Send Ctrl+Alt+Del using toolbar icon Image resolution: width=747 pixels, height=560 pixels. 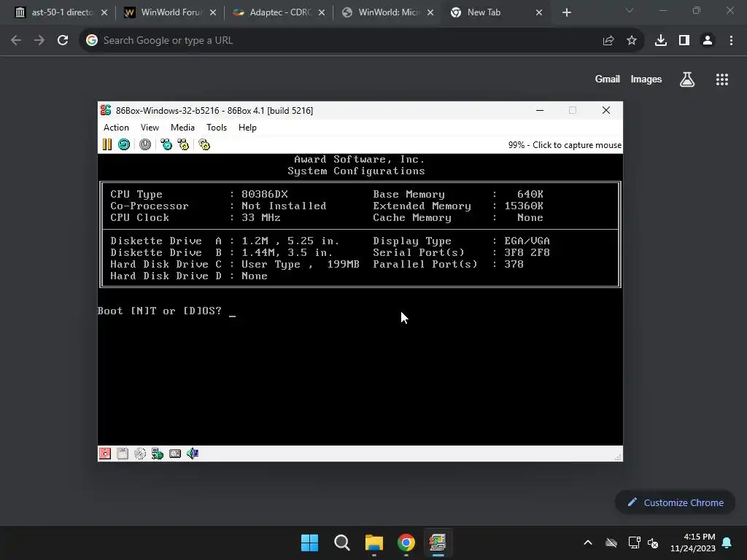coord(166,144)
